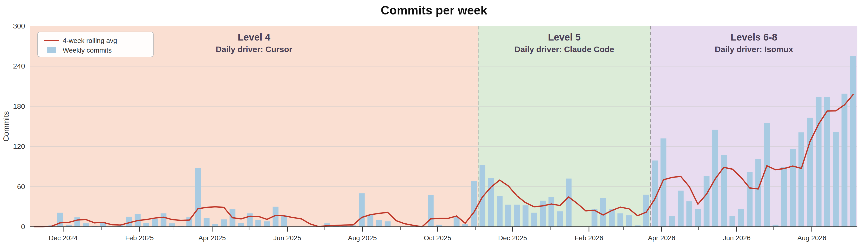Click the "Commits per week" chart title
This screenshot has height=247, width=868.
(x=434, y=10)
